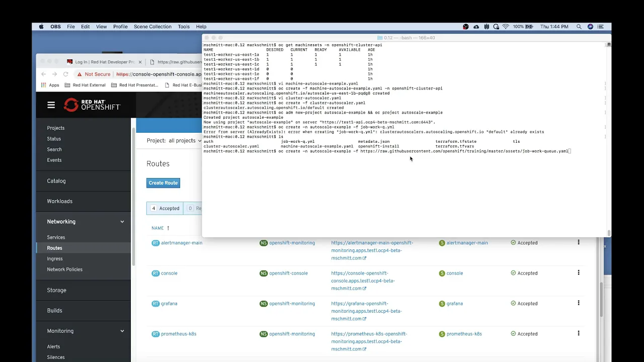Click the OBS status icon in menu bar
Screen dimensions: 644x362
coord(466,27)
